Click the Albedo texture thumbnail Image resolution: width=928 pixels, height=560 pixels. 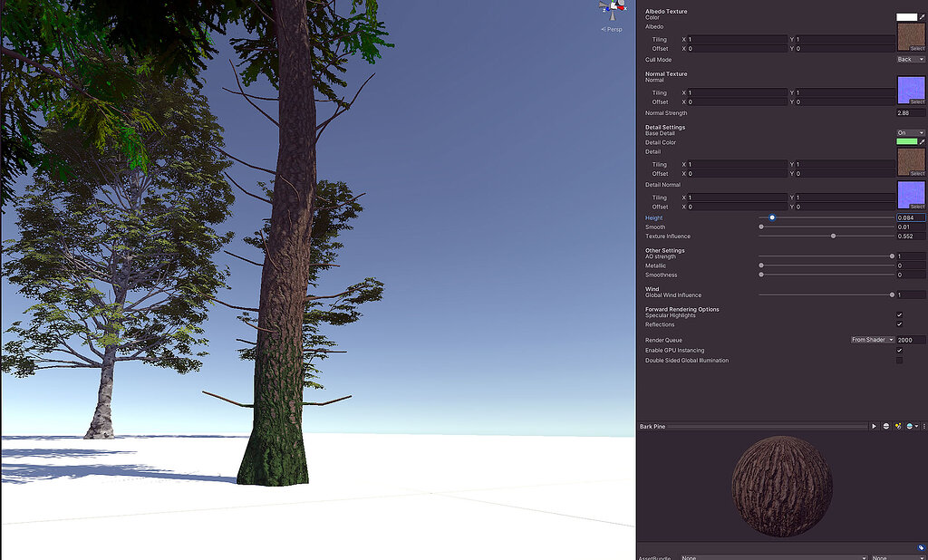(x=911, y=36)
